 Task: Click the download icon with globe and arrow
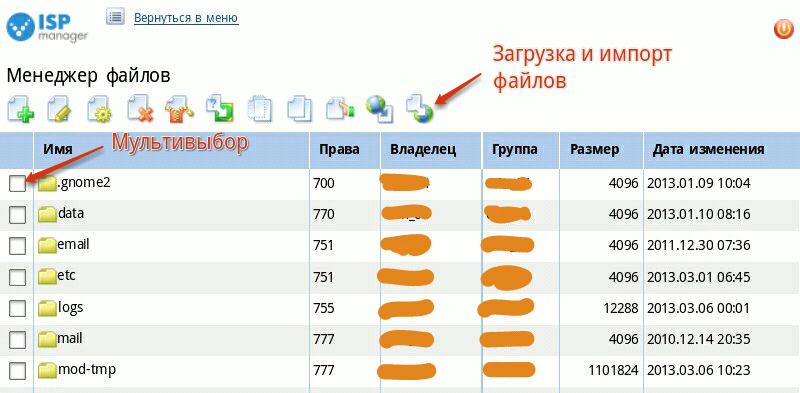click(x=379, y=109)
